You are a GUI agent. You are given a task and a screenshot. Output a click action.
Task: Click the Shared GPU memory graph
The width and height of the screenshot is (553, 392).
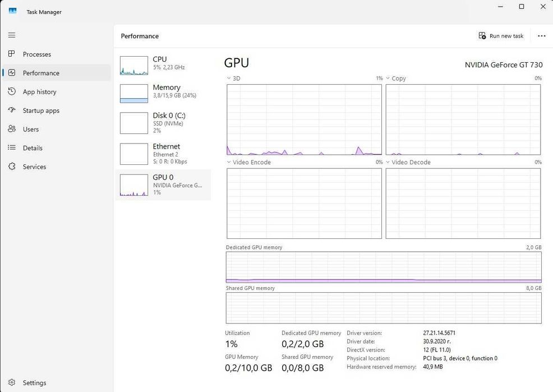click(x=384, y=308)
